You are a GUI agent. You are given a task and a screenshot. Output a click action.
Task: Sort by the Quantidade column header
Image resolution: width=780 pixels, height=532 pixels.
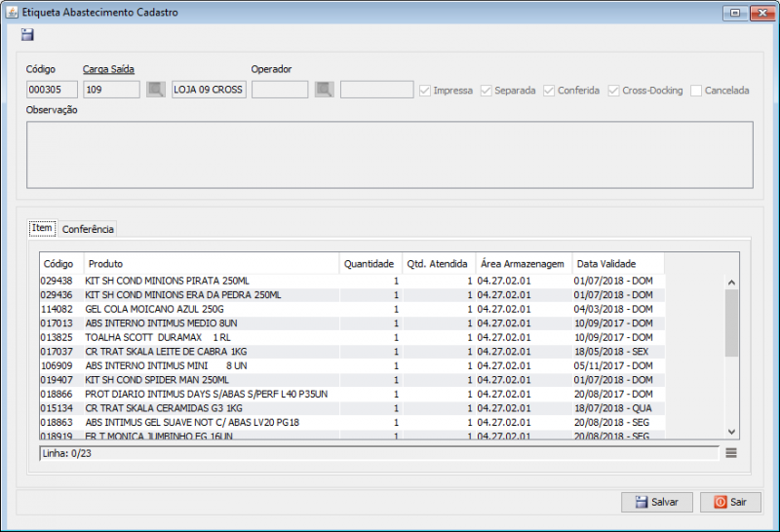370,263
